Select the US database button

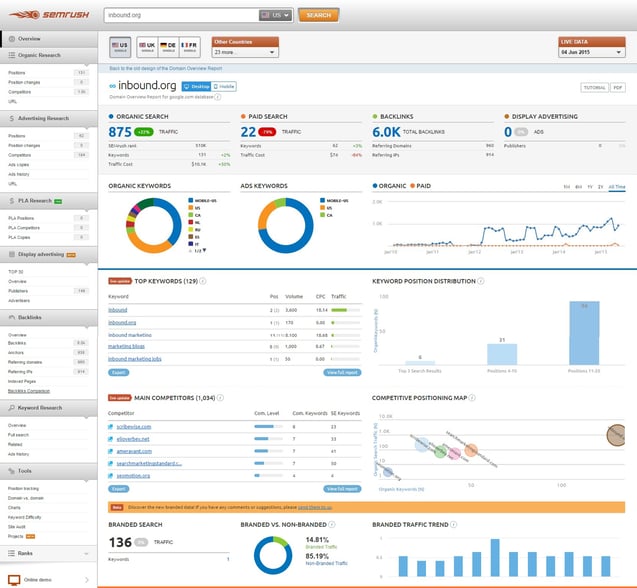pos(120,47)
